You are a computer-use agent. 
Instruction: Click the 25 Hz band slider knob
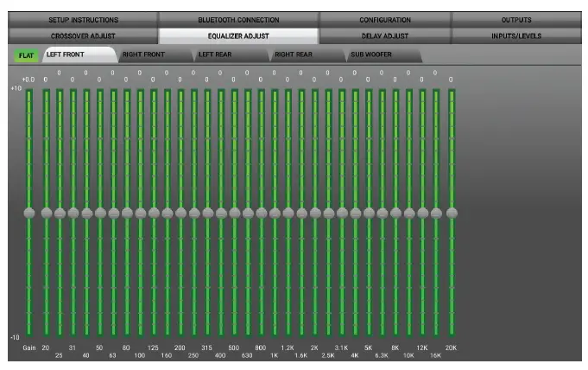click(x=60, y=213)
